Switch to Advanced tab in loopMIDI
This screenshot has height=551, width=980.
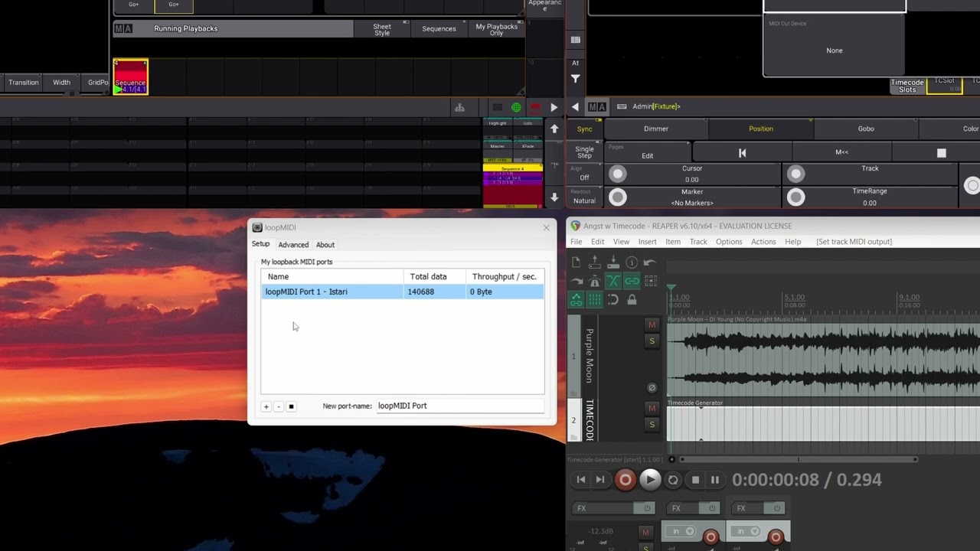[x=293, y=245]
